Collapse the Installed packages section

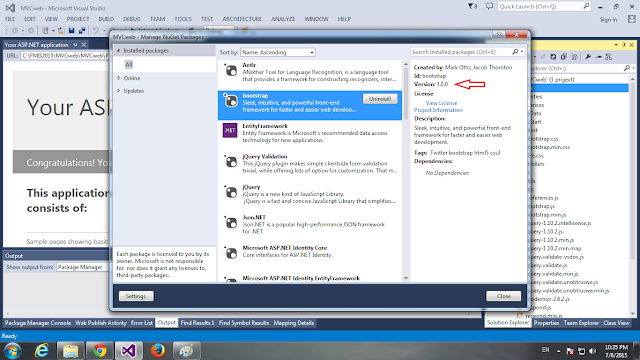[119, 51]
